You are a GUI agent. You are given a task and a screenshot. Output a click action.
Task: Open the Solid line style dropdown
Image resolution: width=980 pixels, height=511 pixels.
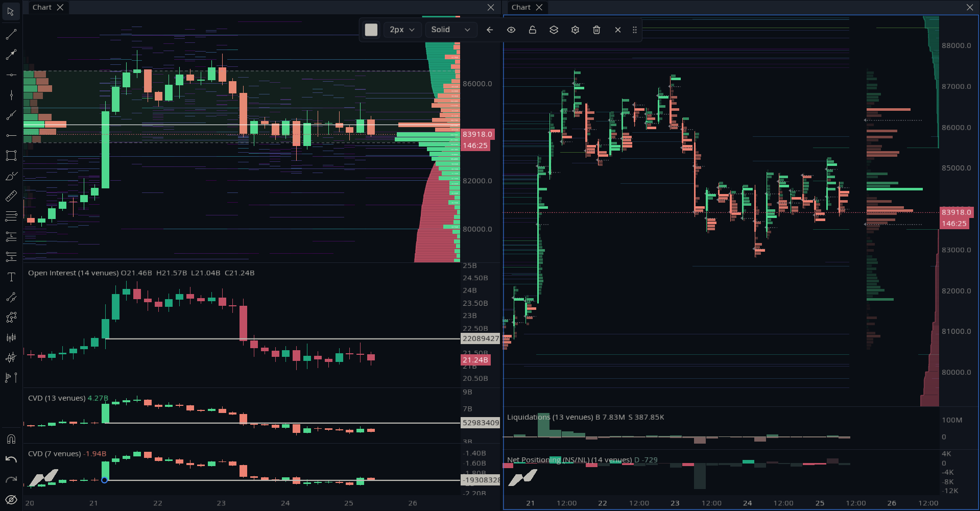(450, 30)
